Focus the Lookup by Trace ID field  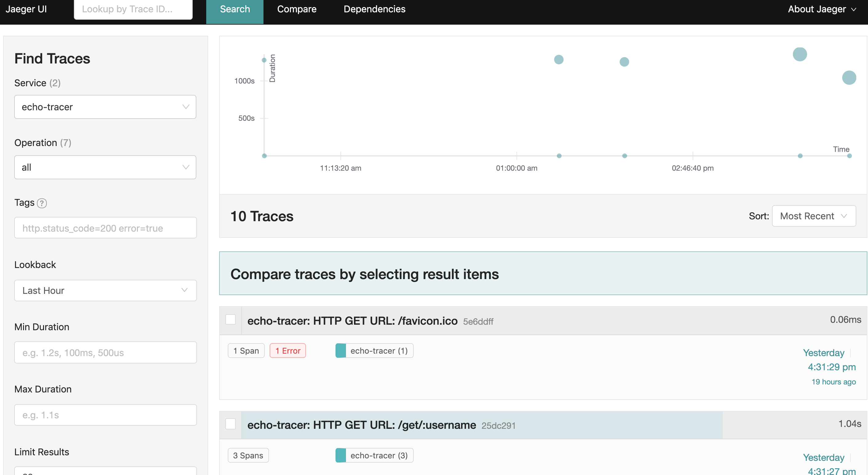click(133, 9)
